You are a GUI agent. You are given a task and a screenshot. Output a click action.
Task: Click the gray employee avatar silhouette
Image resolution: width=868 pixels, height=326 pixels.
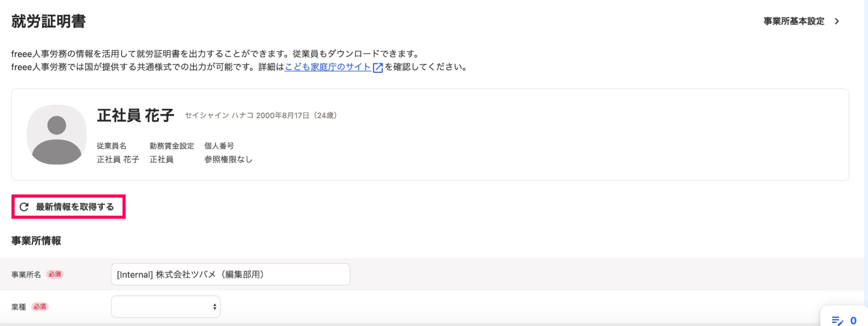tap(57, 135)
